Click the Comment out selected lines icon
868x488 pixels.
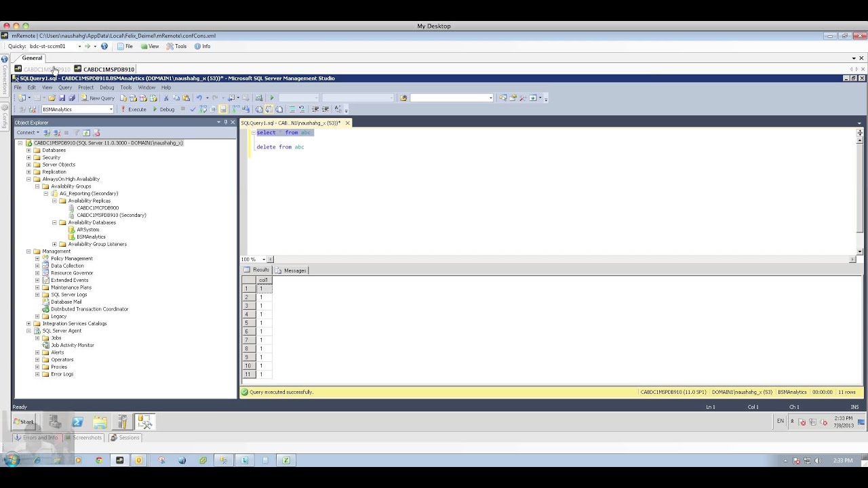tap(292, 109)
